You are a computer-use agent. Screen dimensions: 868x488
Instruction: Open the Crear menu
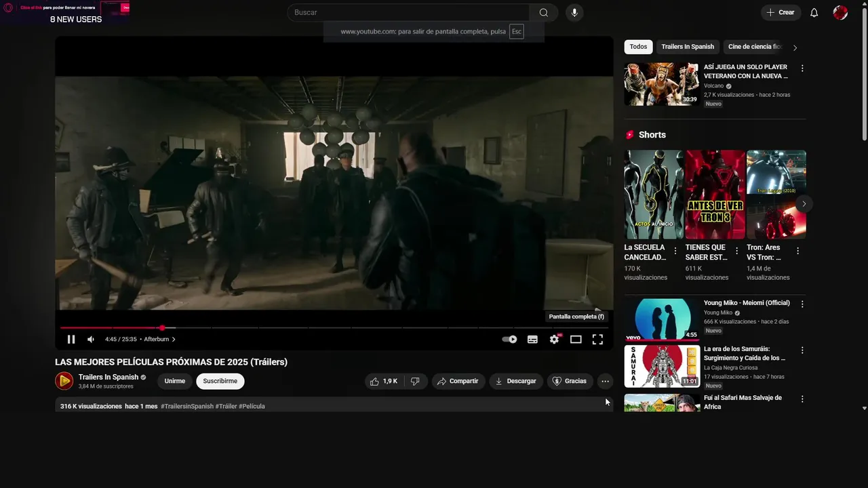(x=781, y=12)
